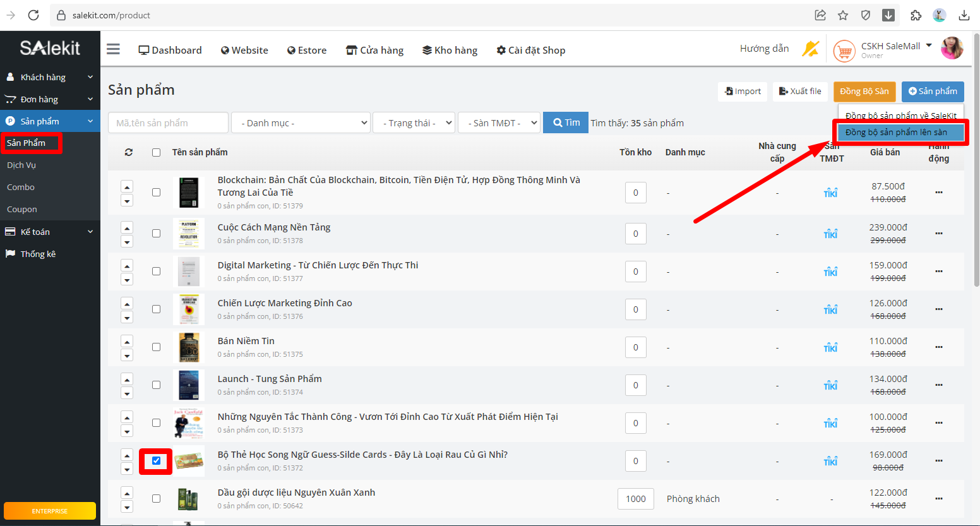Uncheck the Bộ Thẻ Học Song Ngữ product checkbox

(156, 461)
